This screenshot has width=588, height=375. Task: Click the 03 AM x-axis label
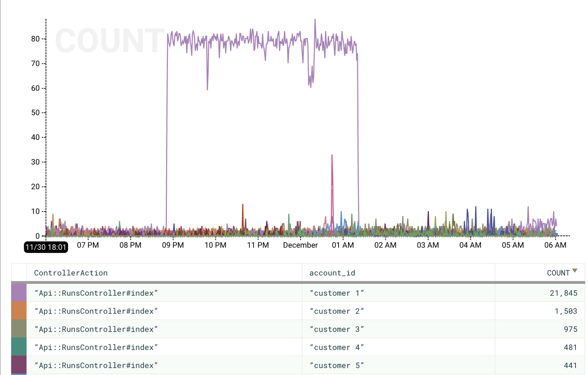[x=428, y=245]
